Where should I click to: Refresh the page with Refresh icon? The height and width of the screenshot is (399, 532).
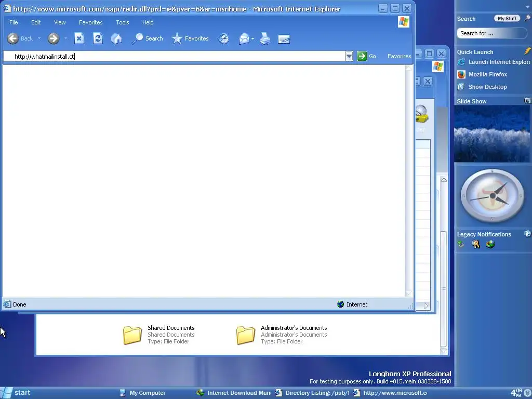(98, 38)
